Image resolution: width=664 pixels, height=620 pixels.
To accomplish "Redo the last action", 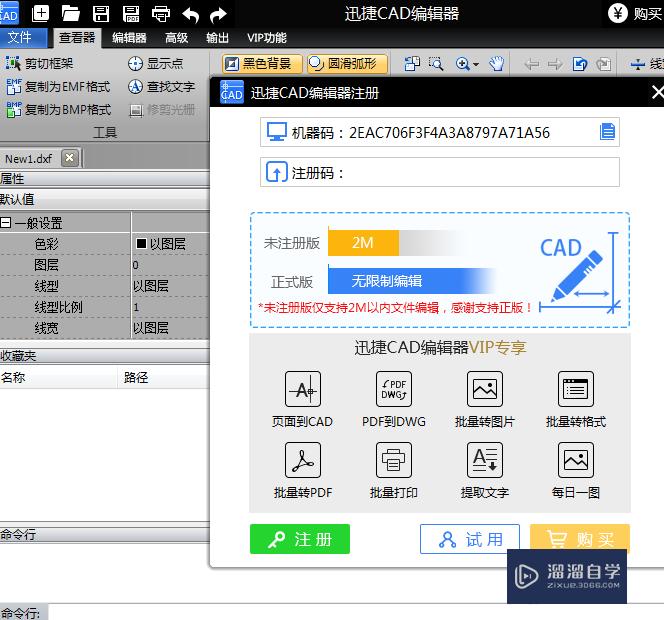I will pos(219,15).
